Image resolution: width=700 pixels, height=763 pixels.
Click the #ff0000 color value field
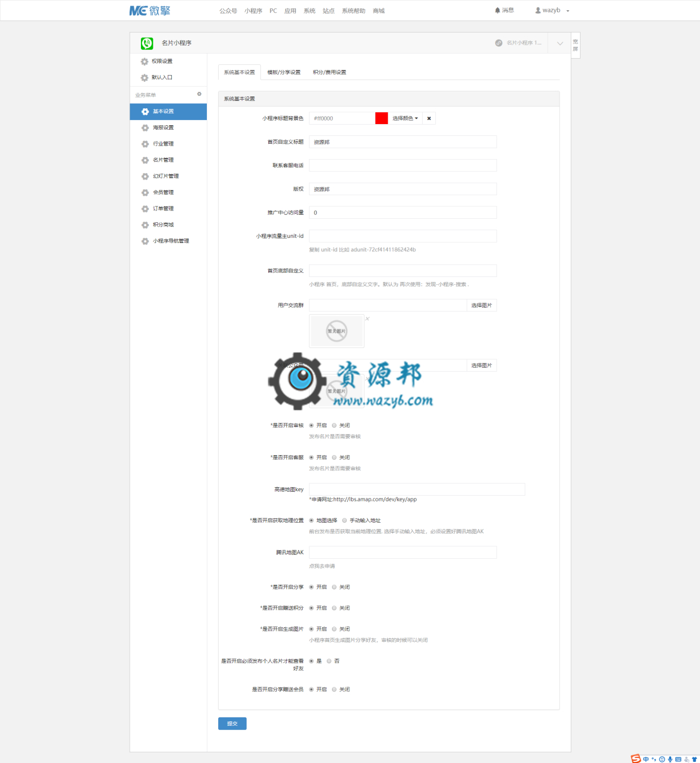(342, 118)
